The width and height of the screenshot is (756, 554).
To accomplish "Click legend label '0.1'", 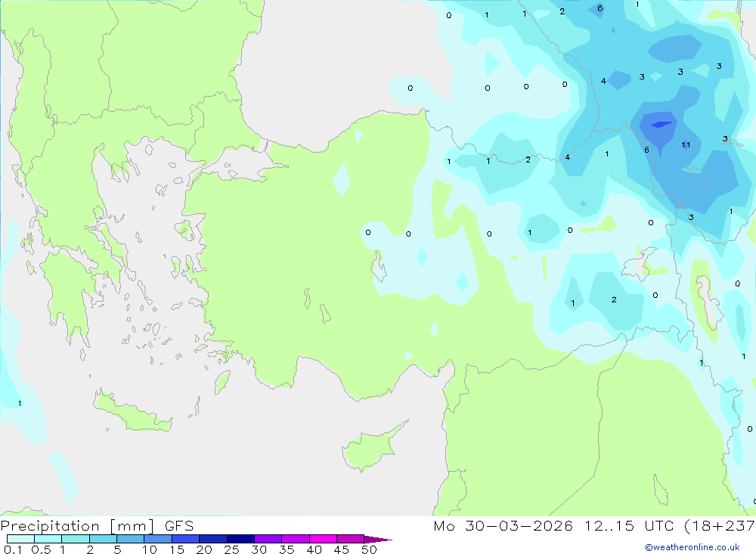I will [x=13, y=549].
